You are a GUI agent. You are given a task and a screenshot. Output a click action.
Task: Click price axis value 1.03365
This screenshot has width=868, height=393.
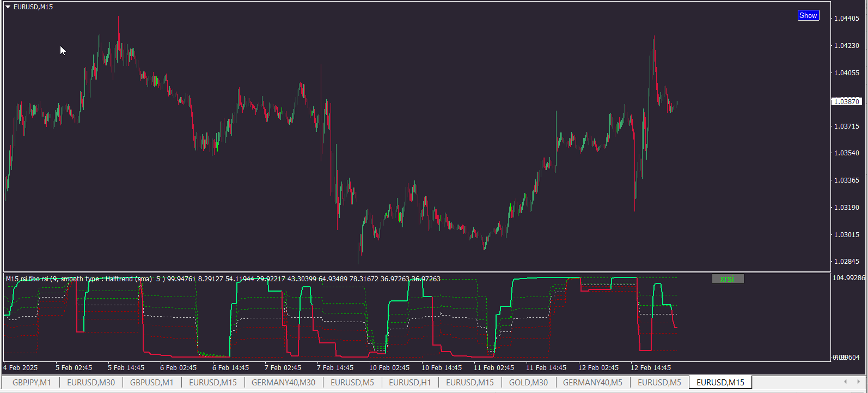[x=847, y=180]
